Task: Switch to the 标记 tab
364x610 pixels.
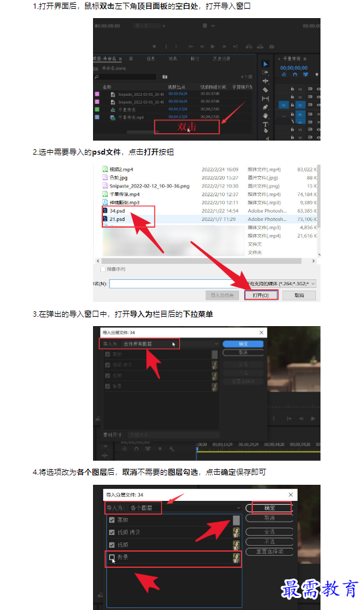Action: [x=195, y=59]
